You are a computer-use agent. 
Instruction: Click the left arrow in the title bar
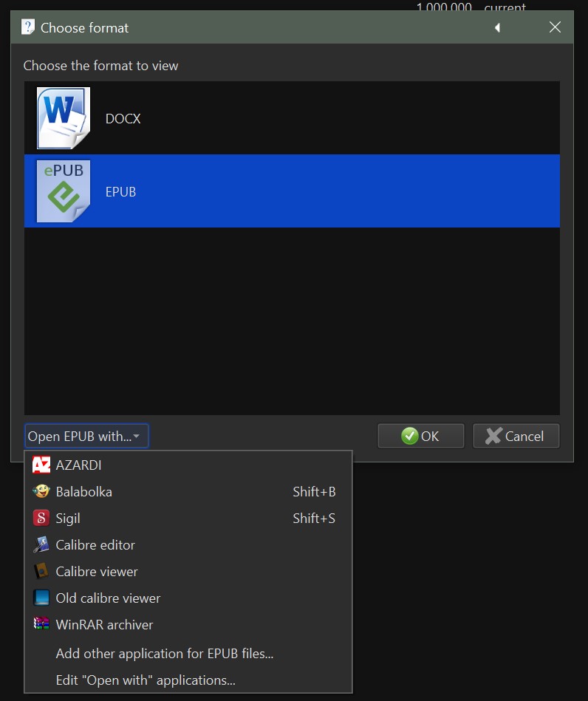[x=497, y=28]
